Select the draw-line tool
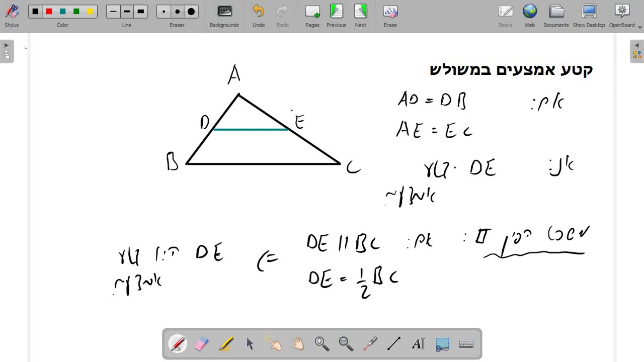This screenshot has width=644, height=362. point(394,344)
